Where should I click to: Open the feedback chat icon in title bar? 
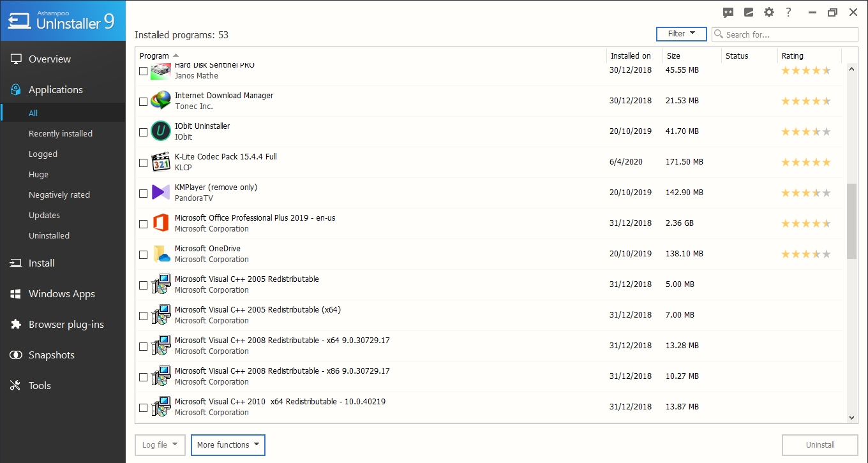click(728, 13)
